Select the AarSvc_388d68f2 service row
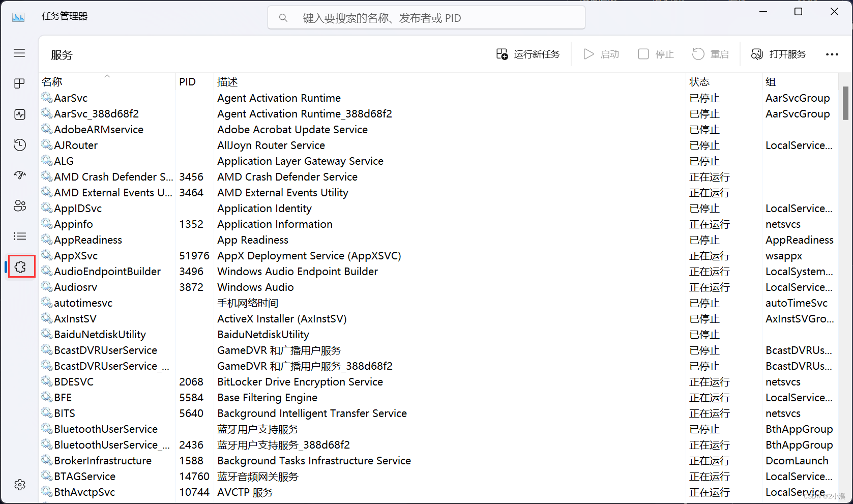This screenshot has width=853, height=504. (439, 114)
